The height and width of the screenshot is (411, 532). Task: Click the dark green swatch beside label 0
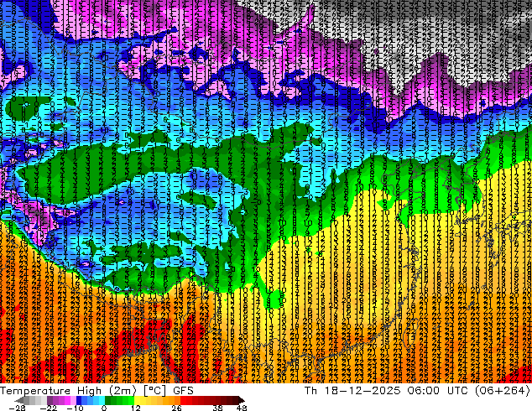[x=107, y=400]
